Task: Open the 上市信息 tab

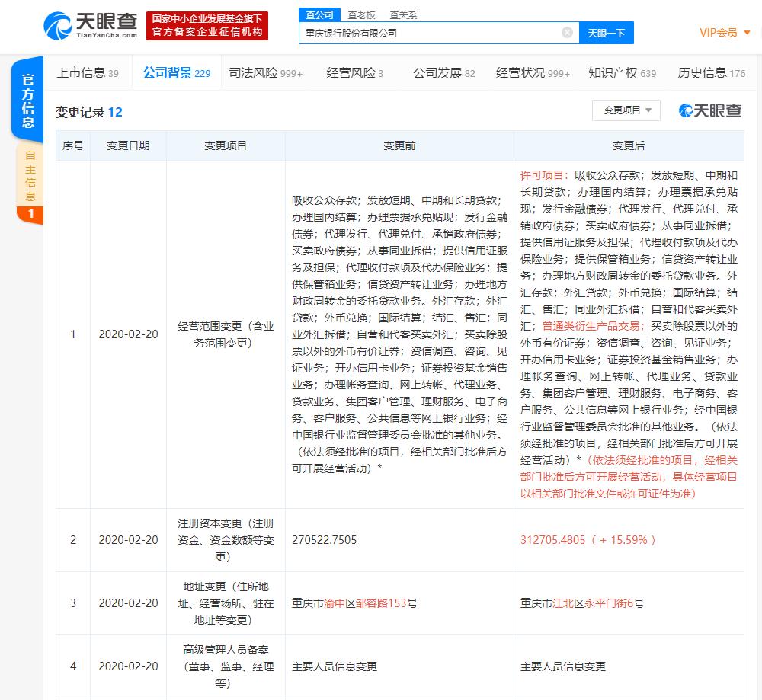Action: [x=88, y=73]
